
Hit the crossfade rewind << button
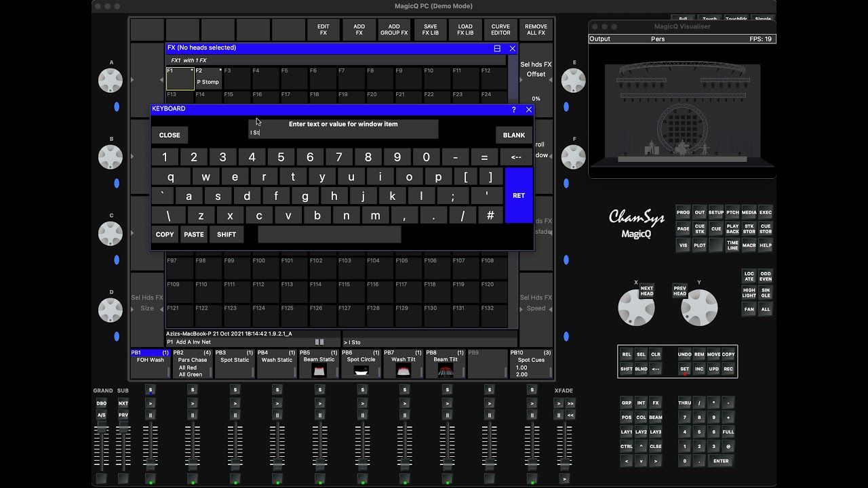(570, 415)
